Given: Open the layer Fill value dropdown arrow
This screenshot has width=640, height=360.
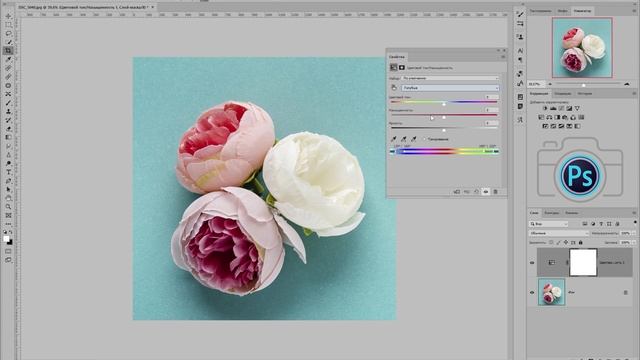Looking at the screenshot, I should (634, 242).
